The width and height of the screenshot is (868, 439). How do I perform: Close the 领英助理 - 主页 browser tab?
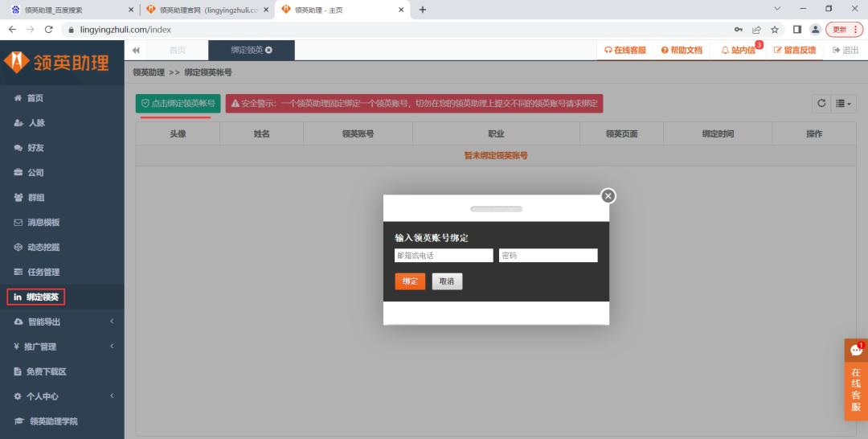pyautogui.click(x=401, y=10)
